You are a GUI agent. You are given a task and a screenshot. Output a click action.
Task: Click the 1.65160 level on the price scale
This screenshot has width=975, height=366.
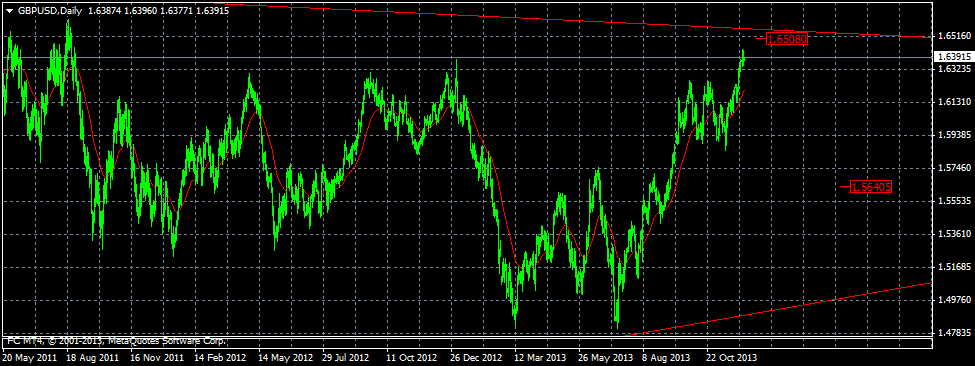click(953, 36)
